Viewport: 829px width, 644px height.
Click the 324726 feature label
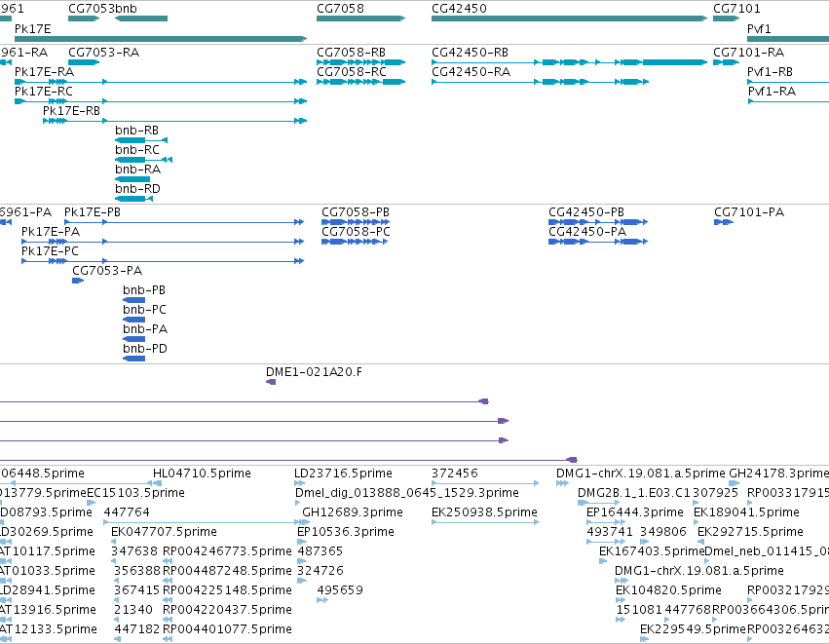(x=320, y=572)
